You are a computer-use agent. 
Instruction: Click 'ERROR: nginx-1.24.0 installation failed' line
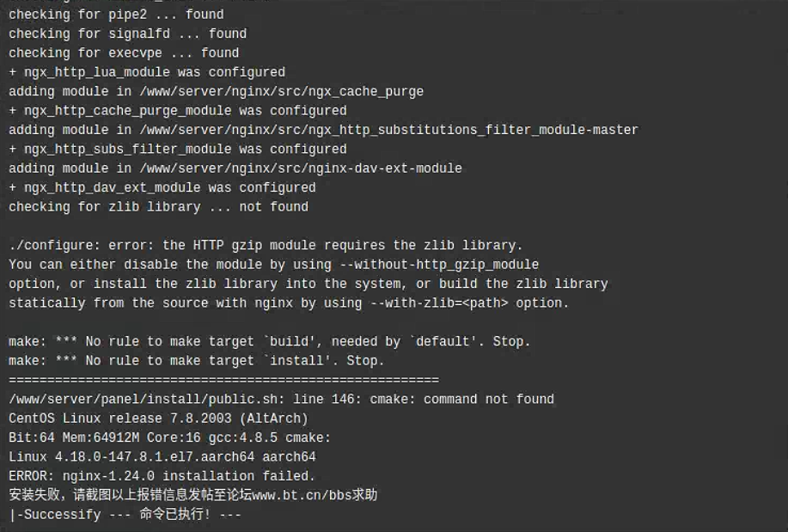click(162, 475)
